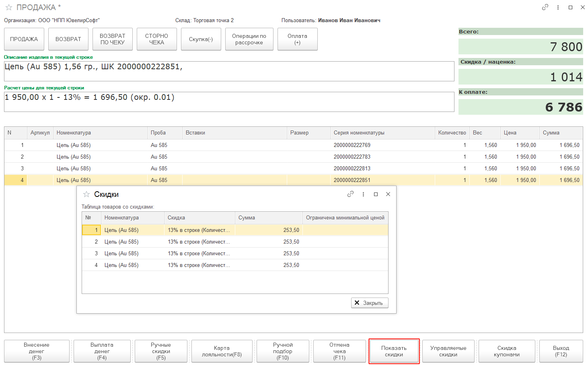
Task: Select series cell 2000000222813
Action: pos(382,168)
